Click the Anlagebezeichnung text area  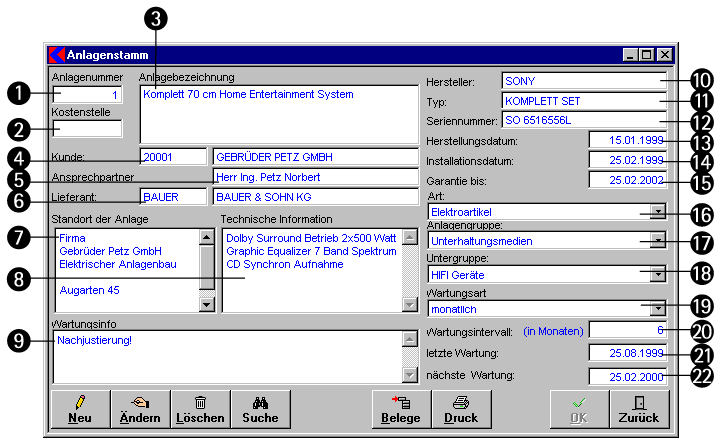279,114
